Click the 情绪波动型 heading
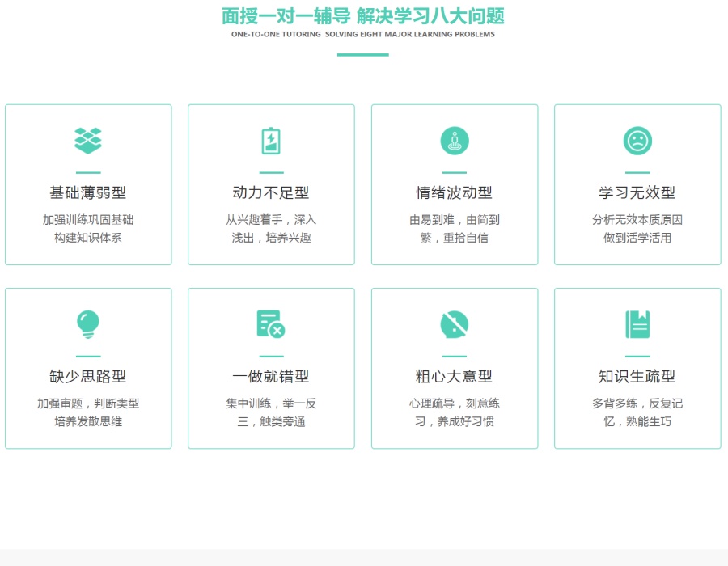Screen dimensions: 728x566 point(455,192)
